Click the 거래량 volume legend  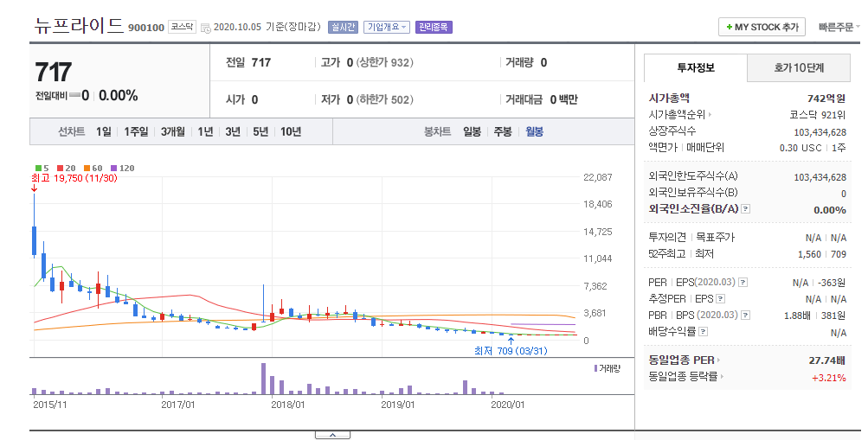(608, 368)
